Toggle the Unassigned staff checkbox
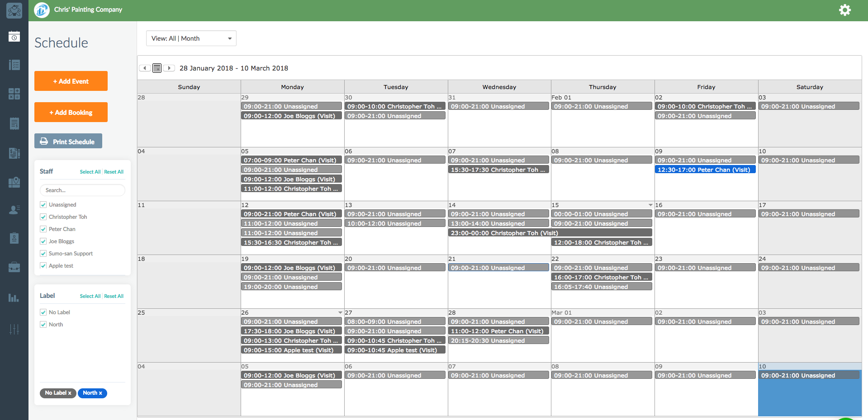Screen dimensions: 868x420 (x=43, y=205)
